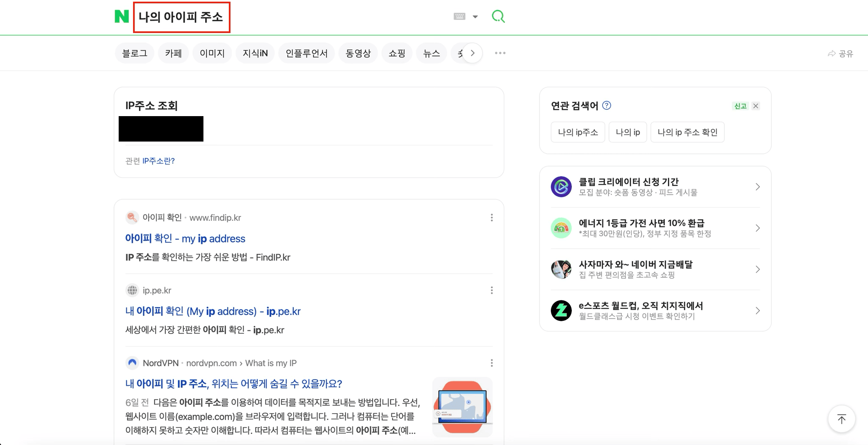Click the green Naver logo
Image resolution: width=868 pixels, height=445 pixels.
click(122, 17)
